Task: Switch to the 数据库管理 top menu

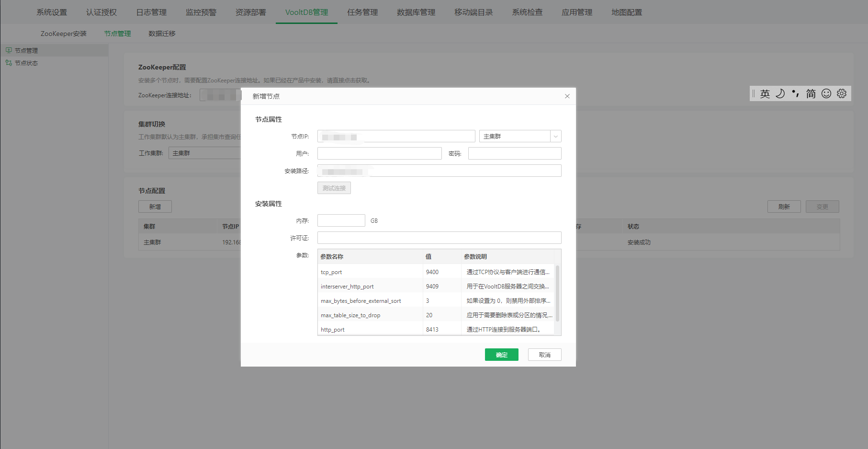Action: (416, 12)
